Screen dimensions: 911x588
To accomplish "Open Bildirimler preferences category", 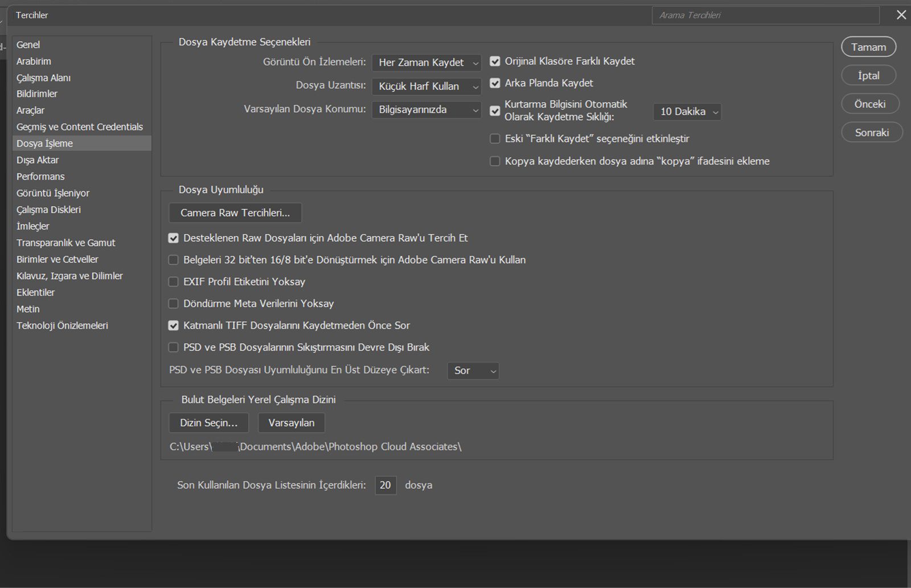I will click(82, 94).
